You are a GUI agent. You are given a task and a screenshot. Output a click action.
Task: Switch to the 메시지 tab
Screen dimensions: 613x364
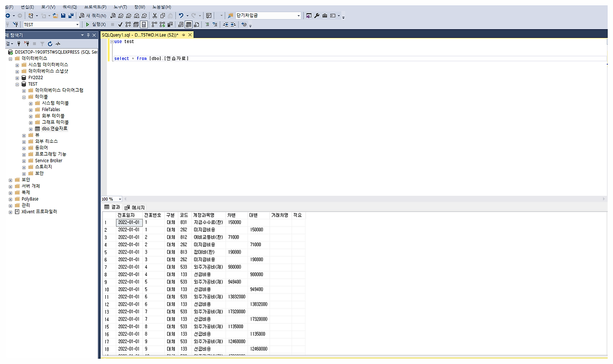135,207
